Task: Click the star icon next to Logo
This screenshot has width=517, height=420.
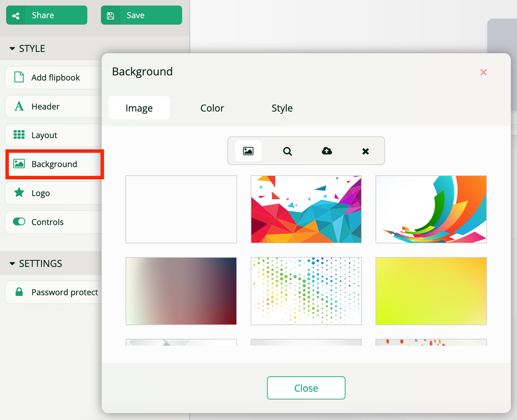Action: pos(20,193)
